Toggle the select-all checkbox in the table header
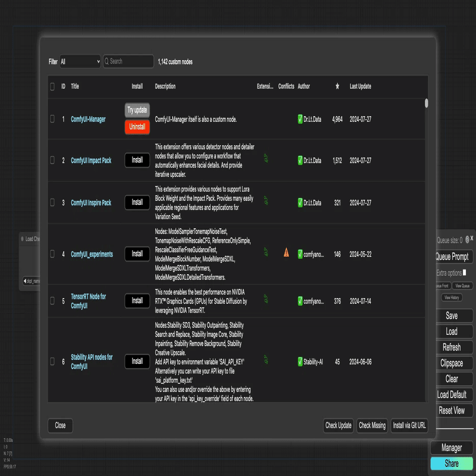Screen dimensions: 476x476 click(52, 87)
